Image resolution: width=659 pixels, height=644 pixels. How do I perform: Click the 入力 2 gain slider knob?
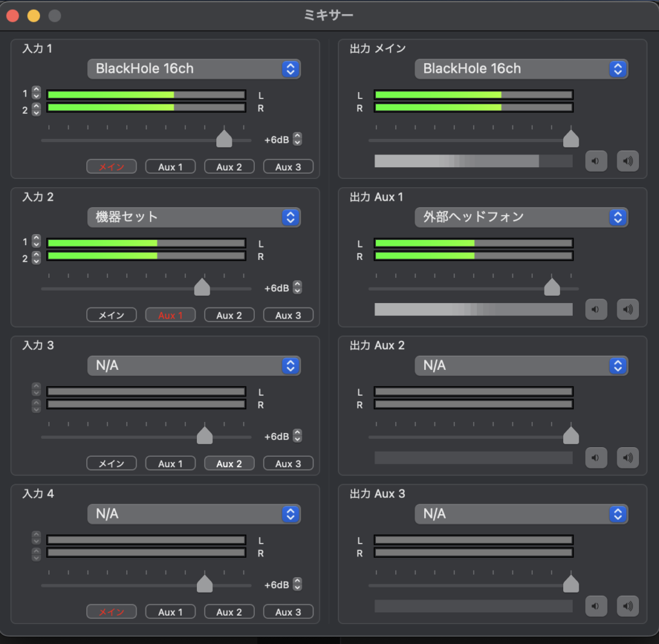[x=202, y=287]
